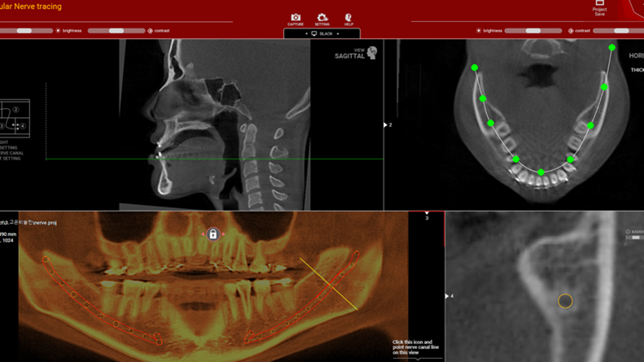Open the Help icon

point(348,17)
